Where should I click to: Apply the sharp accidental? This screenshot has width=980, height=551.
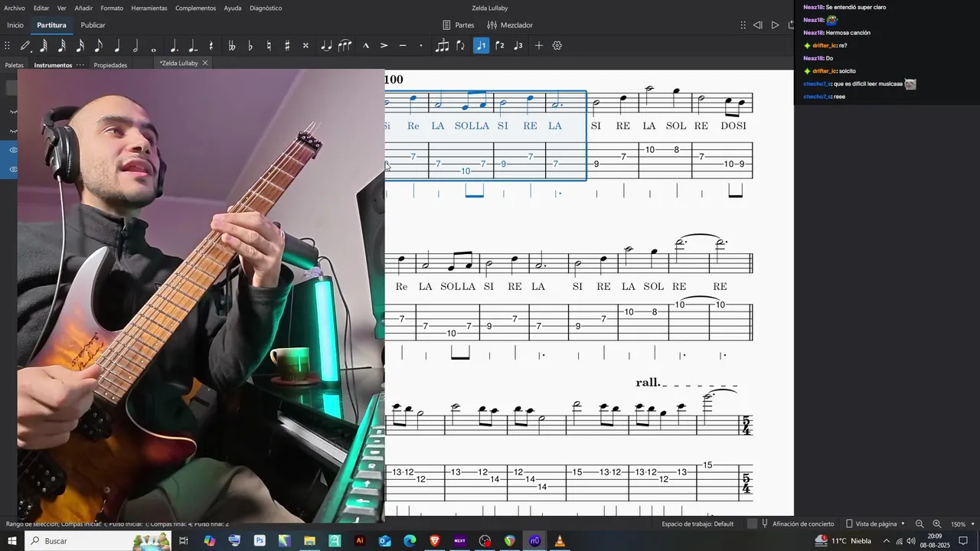click(287, 46)
